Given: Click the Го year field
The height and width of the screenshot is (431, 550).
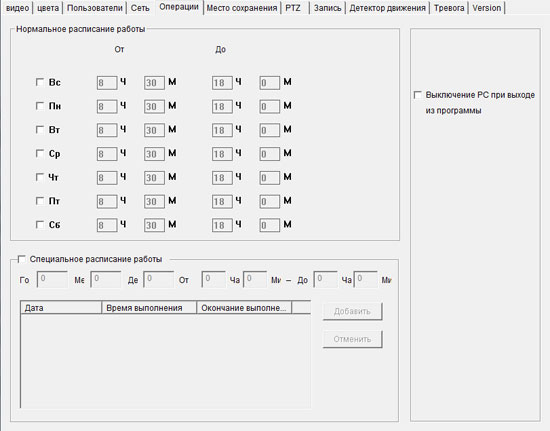Looking at the screenshot, I should [52, 280].
